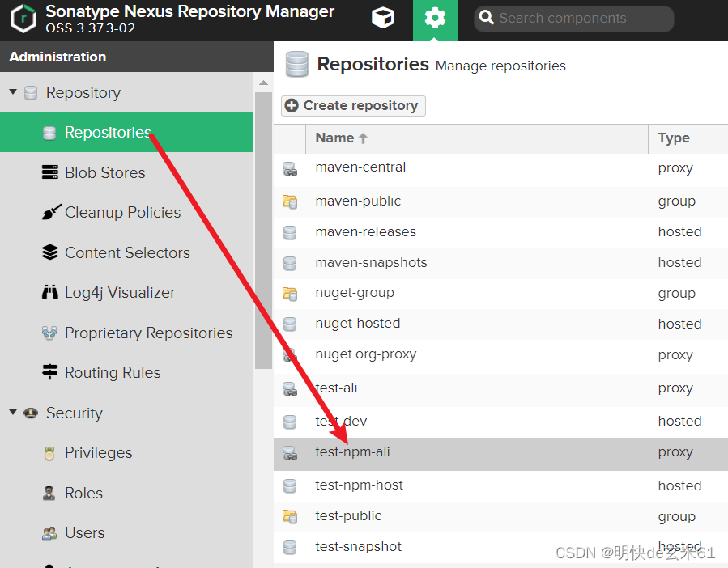
Task: Click the hosted icon beside maven-releases
Action: (290, 232)
